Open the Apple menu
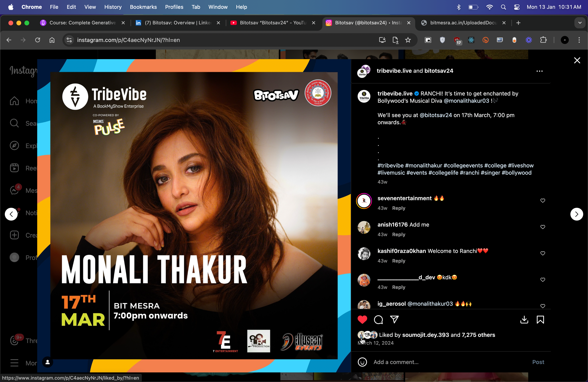This screenshot has width=588, height=382. point(11,7)
